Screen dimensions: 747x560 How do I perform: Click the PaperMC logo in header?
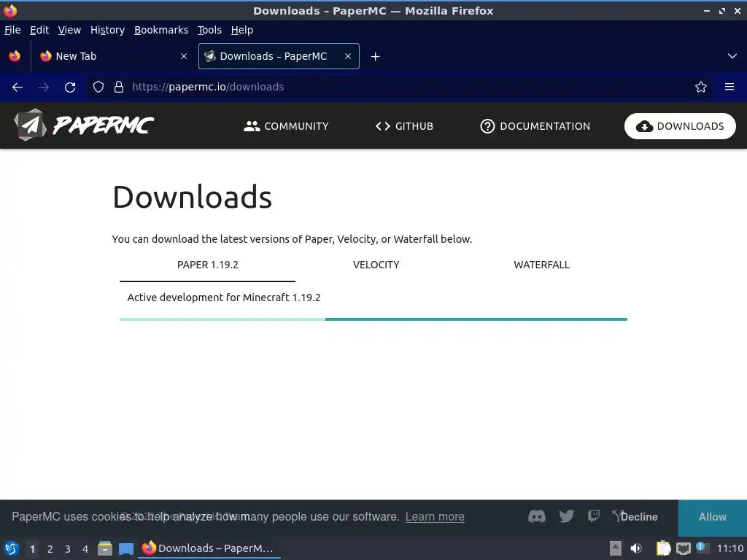[x=84, y=125]
